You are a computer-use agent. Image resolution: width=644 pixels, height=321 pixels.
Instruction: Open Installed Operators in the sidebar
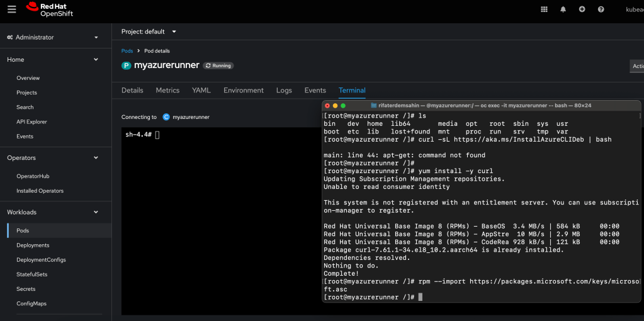40,191
